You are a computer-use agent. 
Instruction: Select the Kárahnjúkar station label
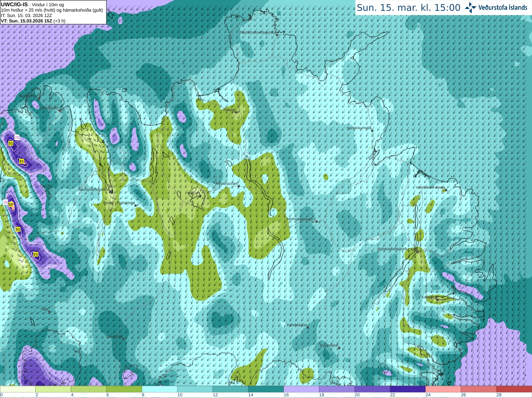[x=297, y=324]
